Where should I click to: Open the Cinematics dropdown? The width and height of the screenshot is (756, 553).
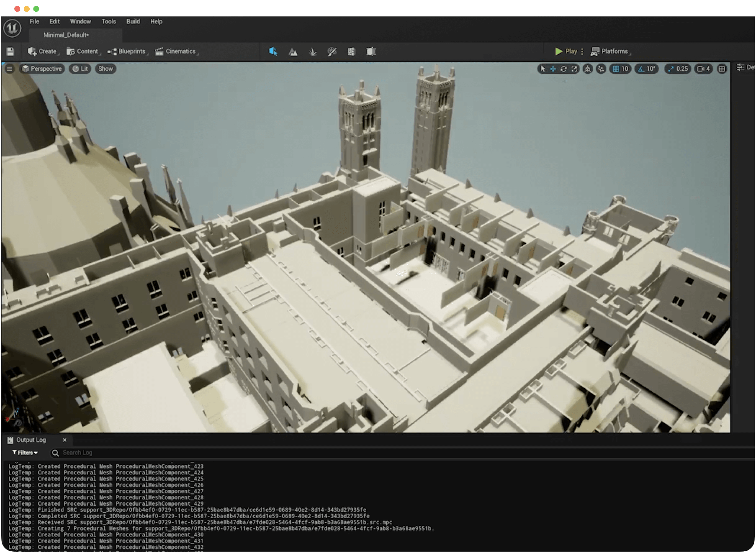176,51
